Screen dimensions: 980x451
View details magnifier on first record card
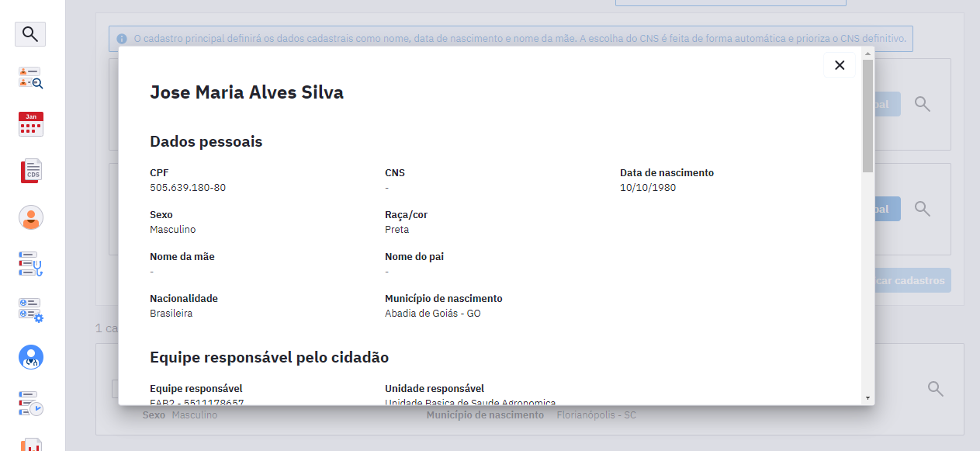click(922, 104)
